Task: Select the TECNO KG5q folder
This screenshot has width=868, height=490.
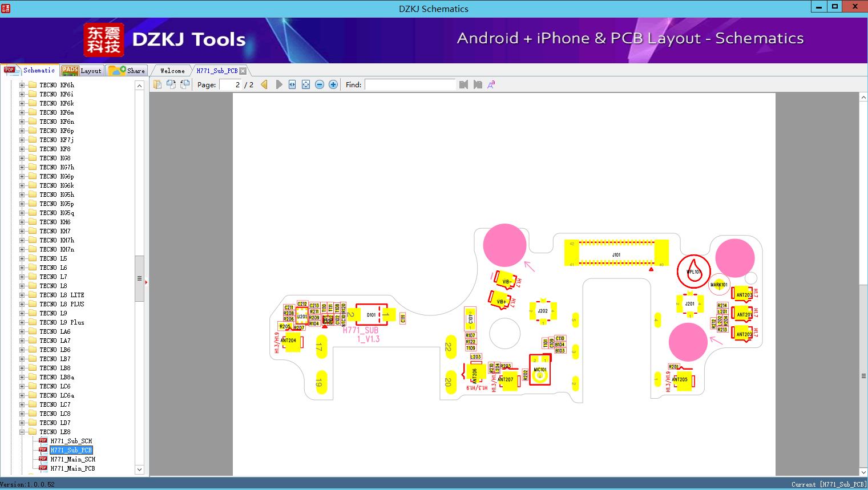Action: tap(56, 213)
